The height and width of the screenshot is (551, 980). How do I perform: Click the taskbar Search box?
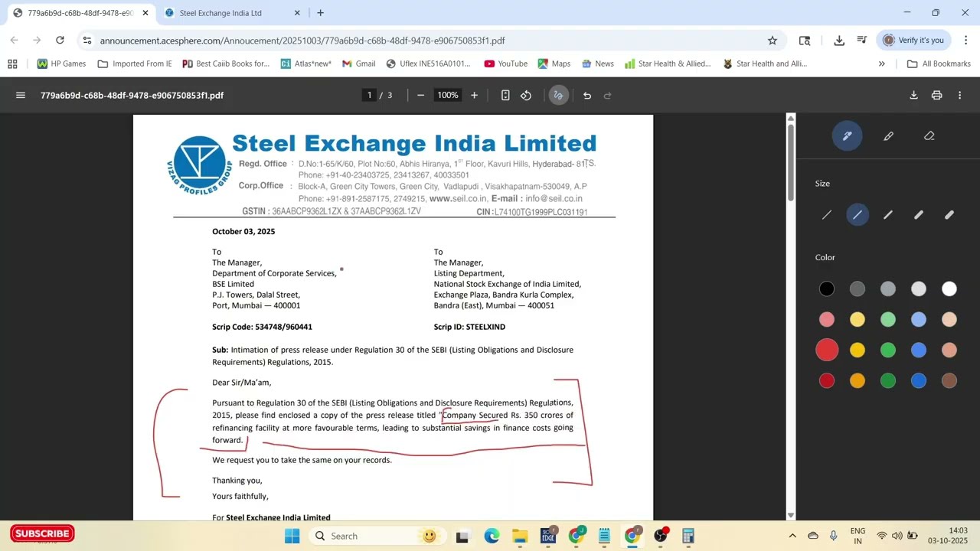[x=377, y=536]
